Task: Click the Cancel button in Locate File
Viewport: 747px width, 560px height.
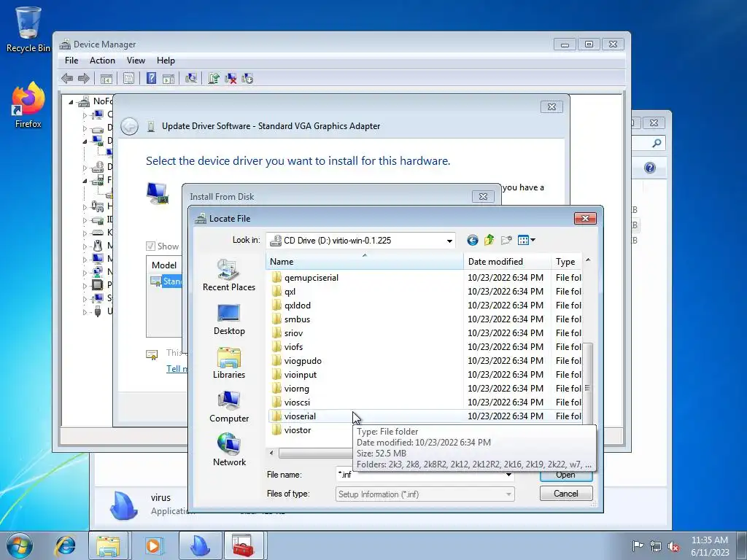Action: point(566,494)
